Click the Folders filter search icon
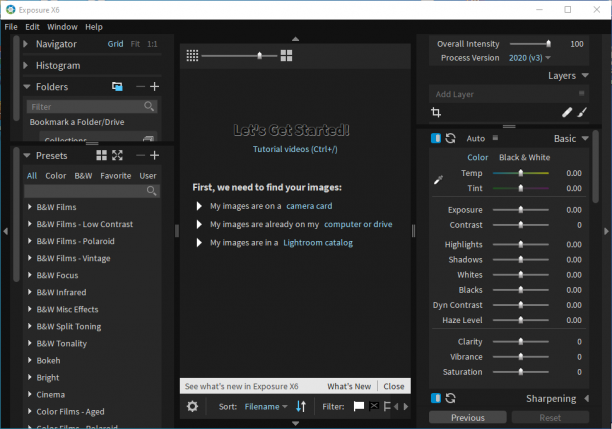This screenshot has width=612, height=429. 149,106
